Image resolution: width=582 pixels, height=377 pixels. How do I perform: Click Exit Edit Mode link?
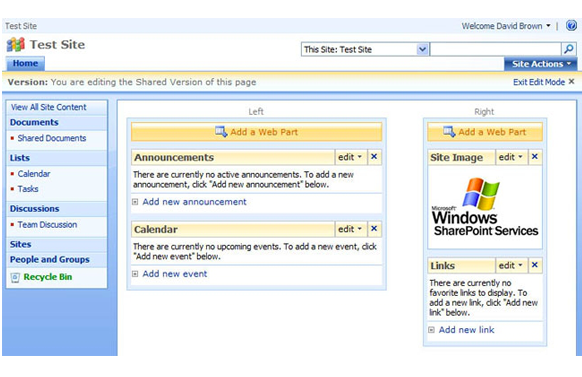(539, 82)
